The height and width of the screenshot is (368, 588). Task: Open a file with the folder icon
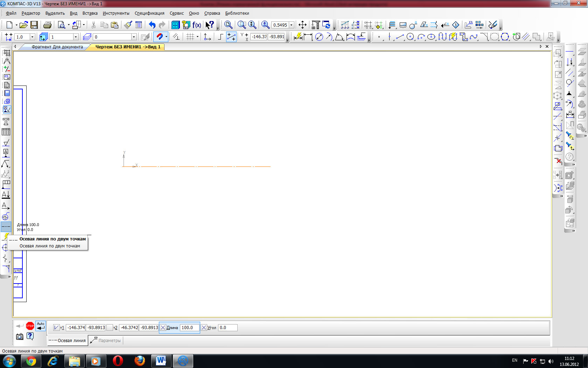click(x=23, y=25)
